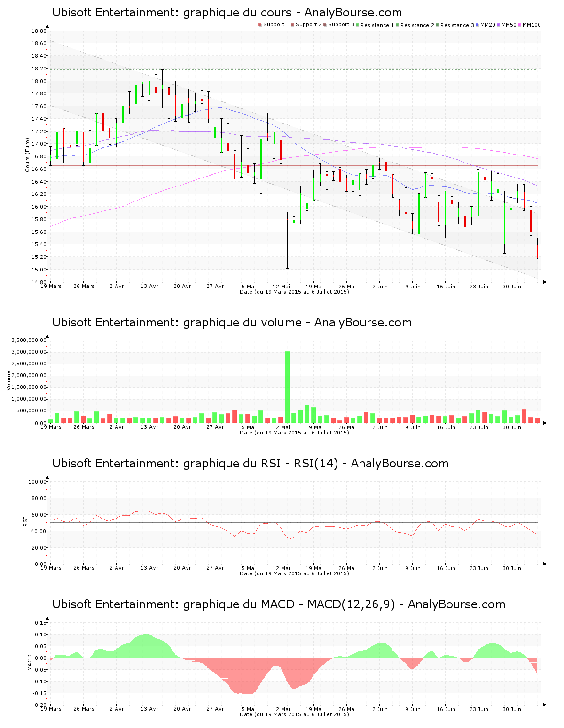This screenshot has width=564, height=728.
Task: Click the 15.00 price axis value
Action: pyautogui.click(x=39, y=270)
